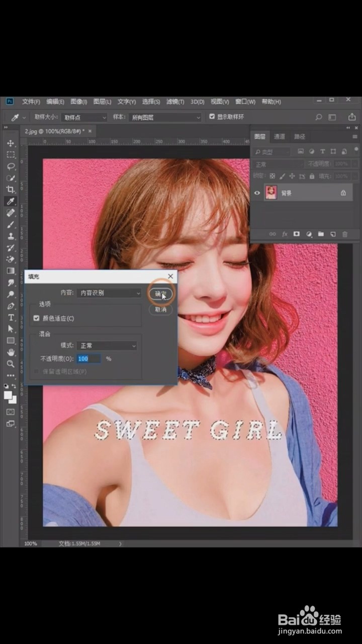Select the History Brush tool
This screenshot has width=362, height=644.
[11, 248]
